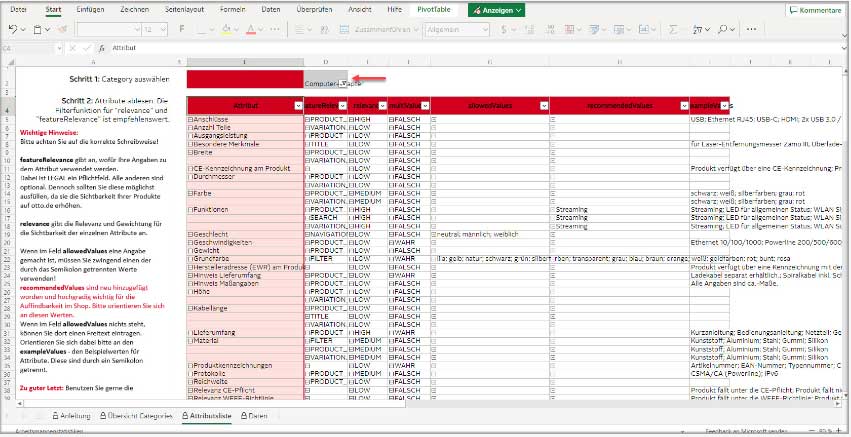
Task: Click the Format as Table icon
Action: (594, 29)
